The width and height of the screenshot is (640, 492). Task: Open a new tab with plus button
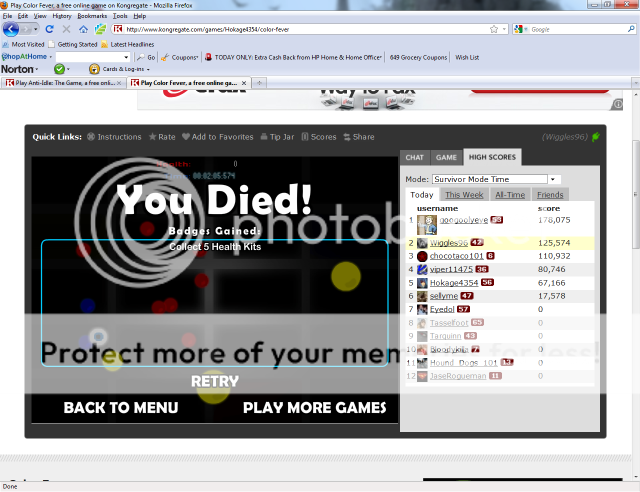pyautogui.click(x=259, y=83)
